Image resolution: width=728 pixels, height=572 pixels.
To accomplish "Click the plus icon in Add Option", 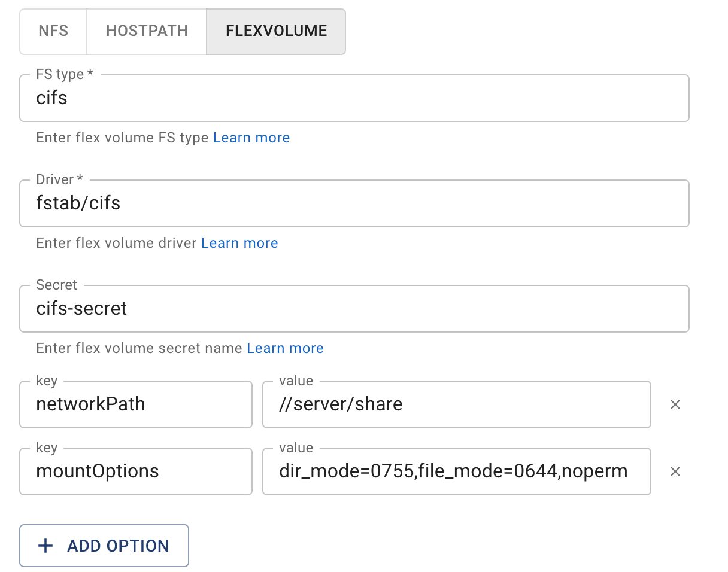I will (45, 546).
